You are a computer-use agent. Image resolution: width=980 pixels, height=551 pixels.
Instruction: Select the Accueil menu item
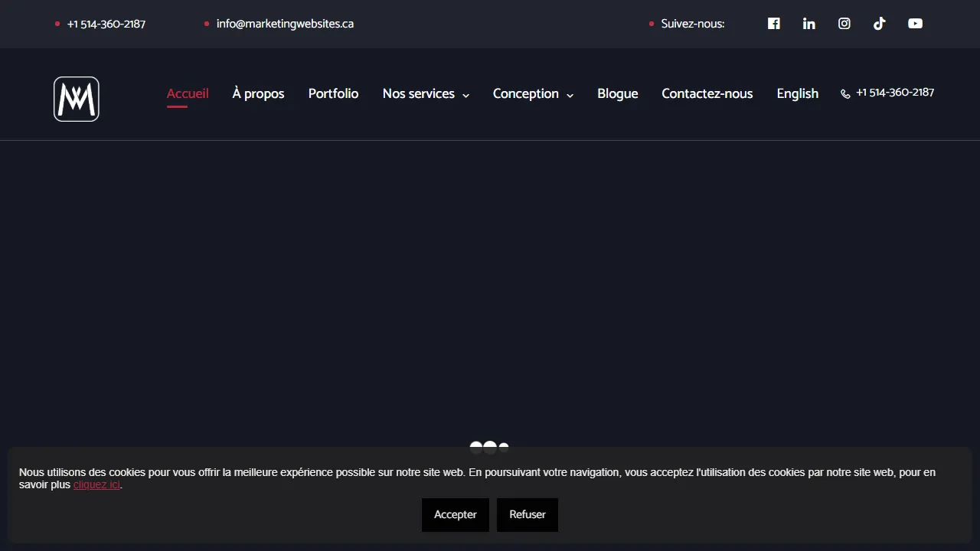click(188, 93)
